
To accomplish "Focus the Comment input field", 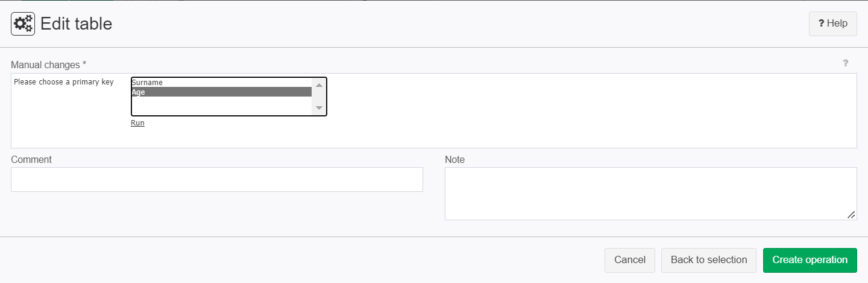I will (x=217, y=180).
